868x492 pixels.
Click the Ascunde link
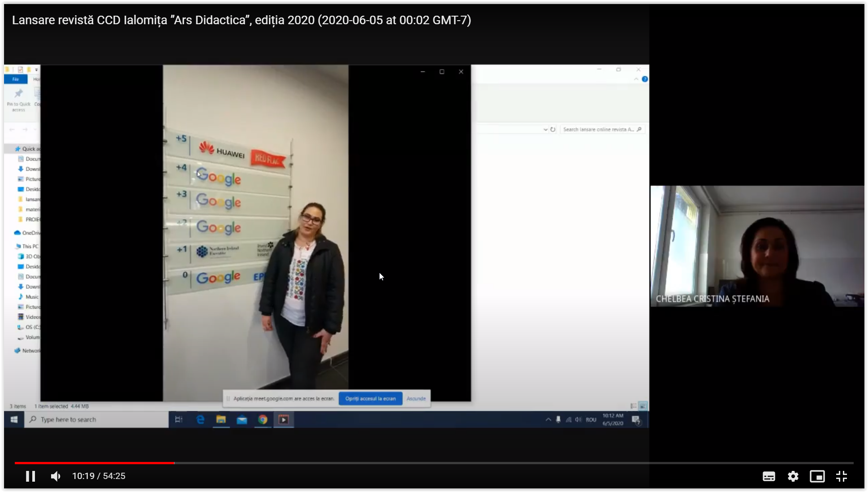pos(416,398)
